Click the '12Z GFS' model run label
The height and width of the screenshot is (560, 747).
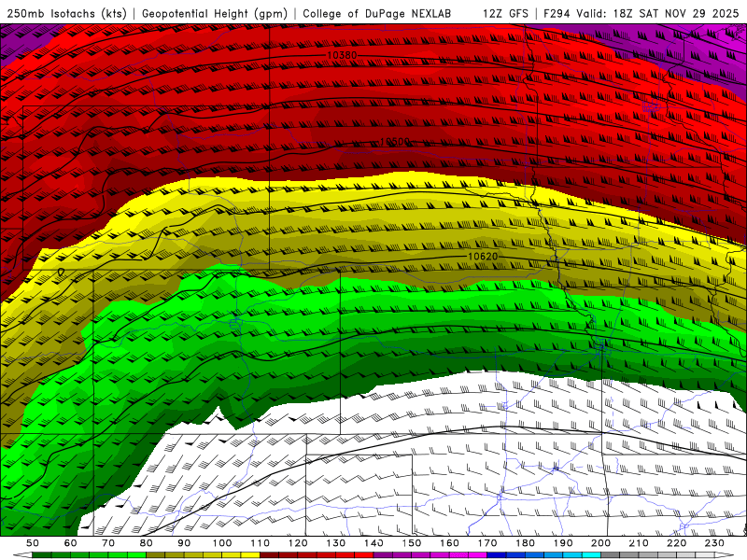point(505,13)
